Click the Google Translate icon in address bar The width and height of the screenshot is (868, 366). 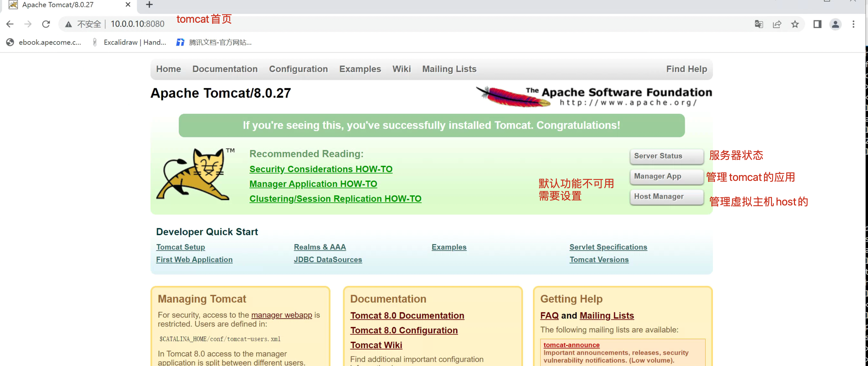tap(758, 24)
